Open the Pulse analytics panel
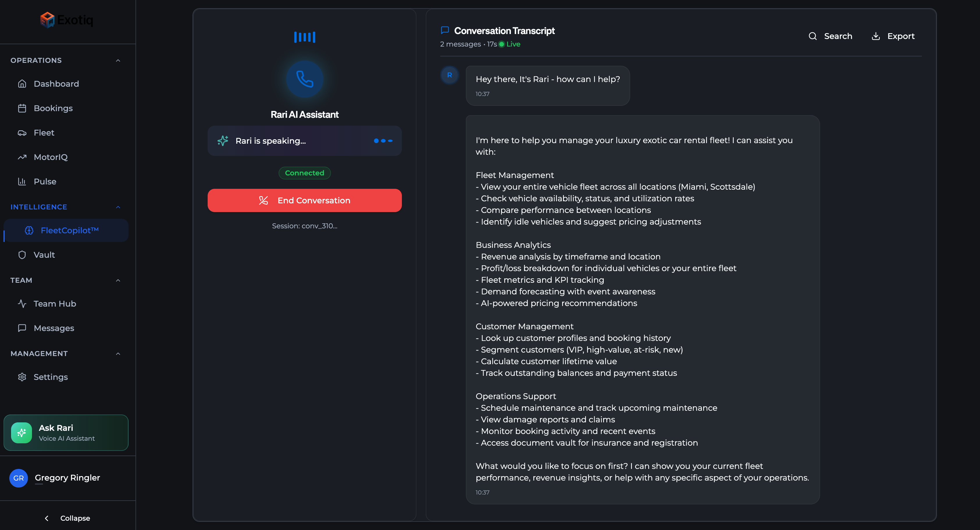Screen dimensions: 980x530 tap(44, 182)
